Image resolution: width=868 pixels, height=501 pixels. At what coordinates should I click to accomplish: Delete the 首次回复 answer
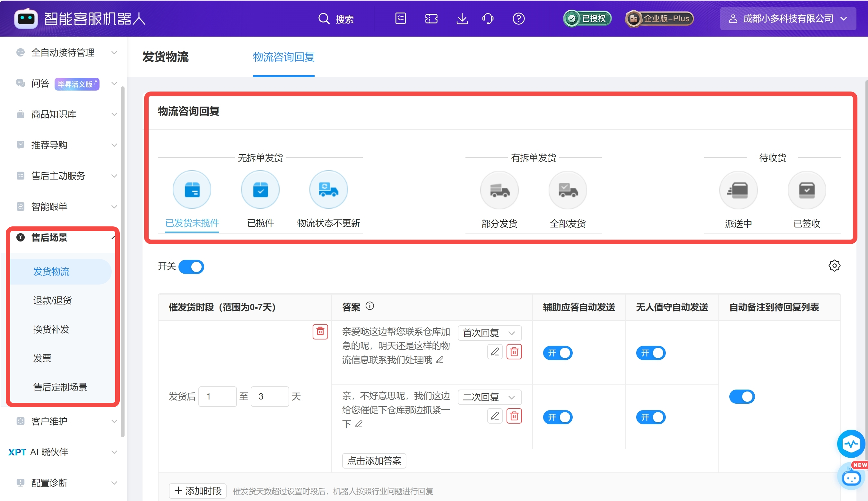514,352
